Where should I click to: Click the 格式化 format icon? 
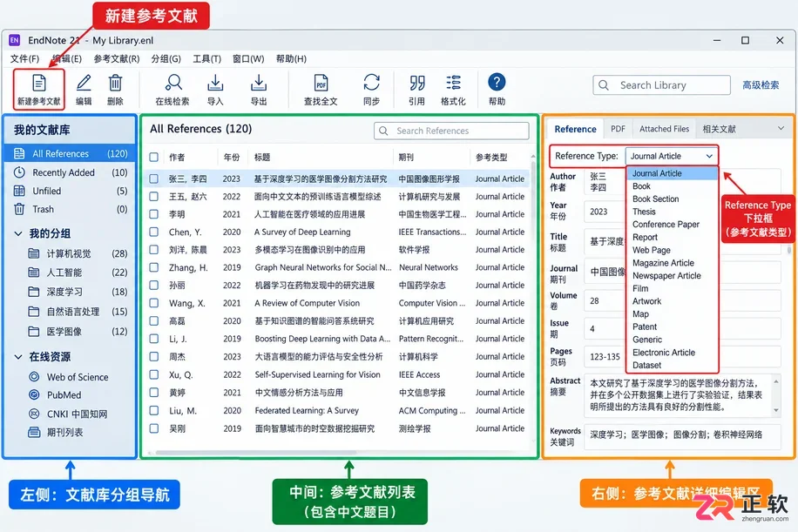tap(454, 83)
